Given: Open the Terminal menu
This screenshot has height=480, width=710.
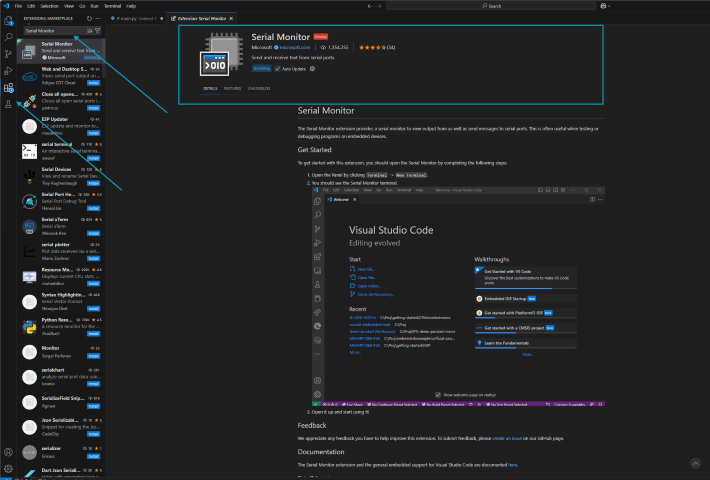Looking at the screenshot, I should (112, 6).
